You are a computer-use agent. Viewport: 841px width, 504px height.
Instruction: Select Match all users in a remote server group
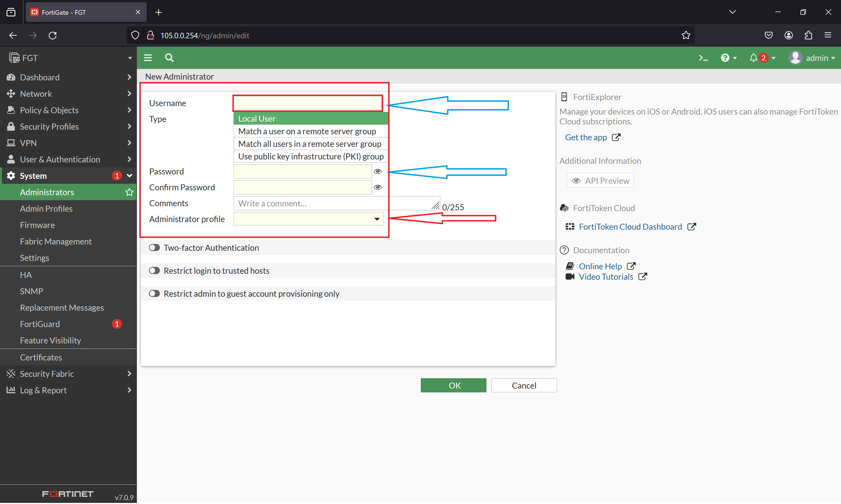click(x=310, y=144)
